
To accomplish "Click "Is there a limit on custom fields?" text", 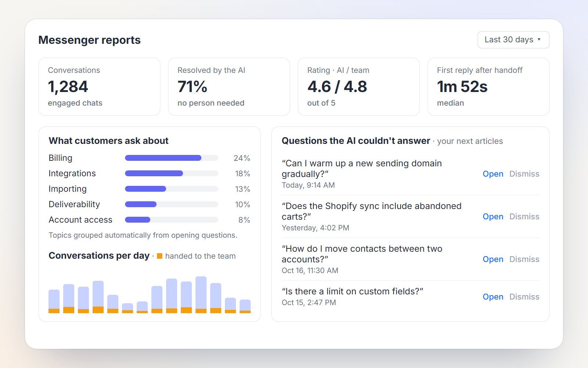I will [352, 291].
